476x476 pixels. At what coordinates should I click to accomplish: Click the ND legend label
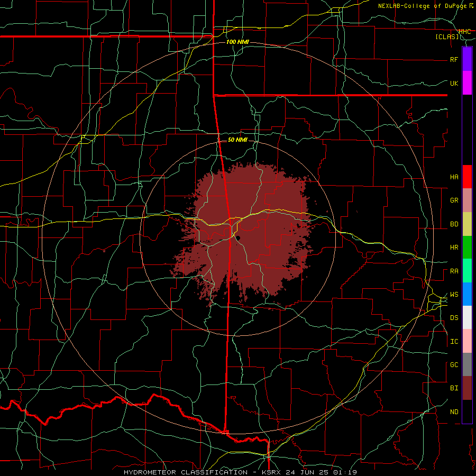(x=454, y=412)
